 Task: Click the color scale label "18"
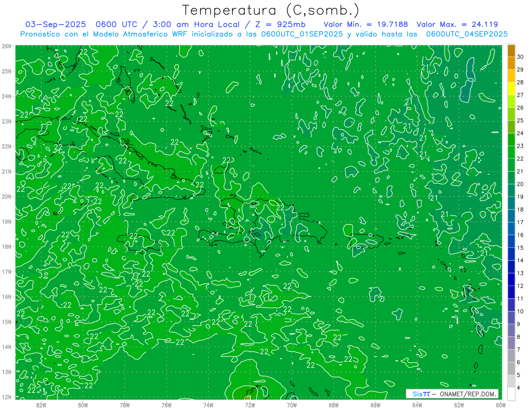[x=520, y=209]
